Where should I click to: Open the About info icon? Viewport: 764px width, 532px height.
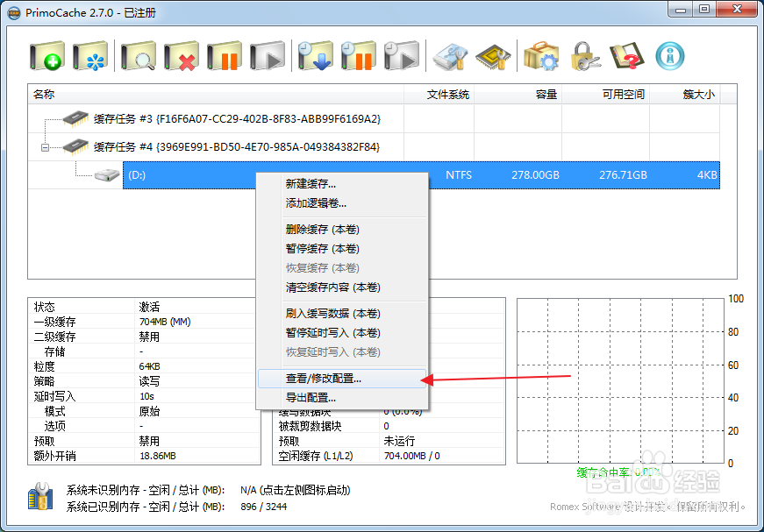pyautogui.click(x=670, y=56)
